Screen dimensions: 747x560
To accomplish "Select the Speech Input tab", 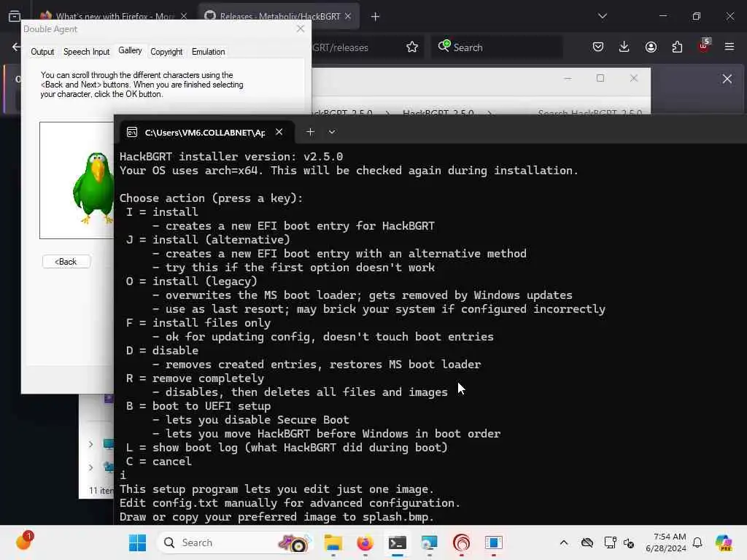I will [x=86, y=52].
